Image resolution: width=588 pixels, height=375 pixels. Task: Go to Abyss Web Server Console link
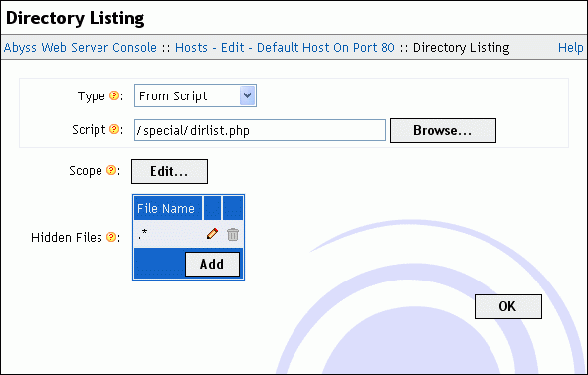point(81,48)
